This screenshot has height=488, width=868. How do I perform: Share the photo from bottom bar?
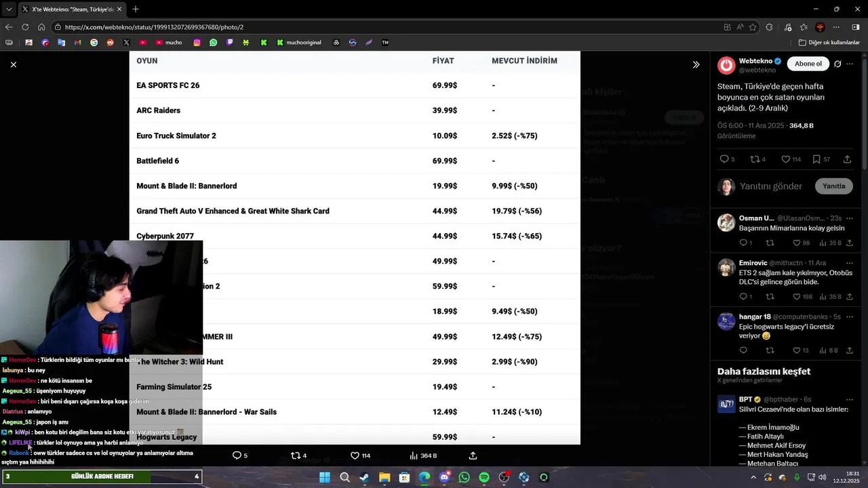(x=473, y=455)
